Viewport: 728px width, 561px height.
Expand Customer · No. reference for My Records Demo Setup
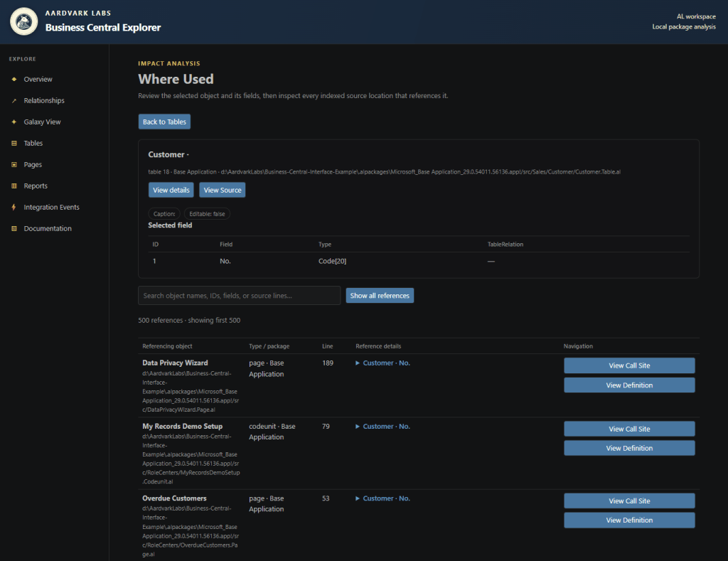click(x=383, y=427)
